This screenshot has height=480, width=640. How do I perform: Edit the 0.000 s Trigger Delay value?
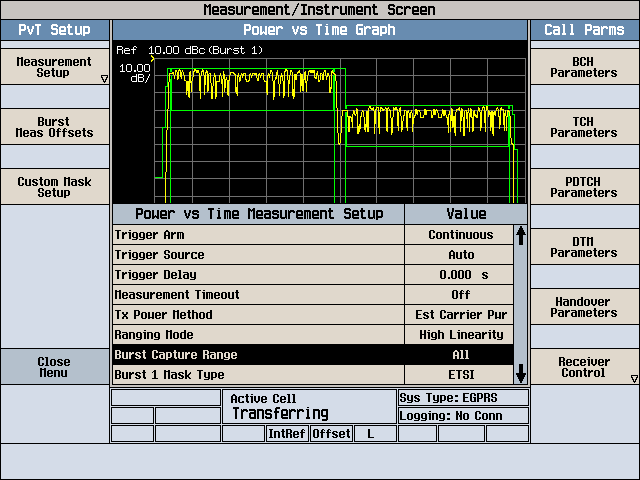459,275
